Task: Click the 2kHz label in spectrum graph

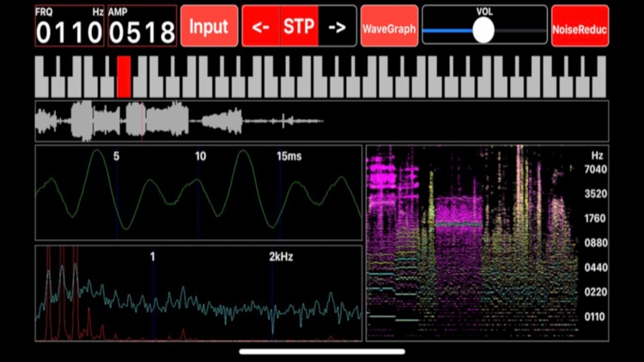Action: (281, 257)
